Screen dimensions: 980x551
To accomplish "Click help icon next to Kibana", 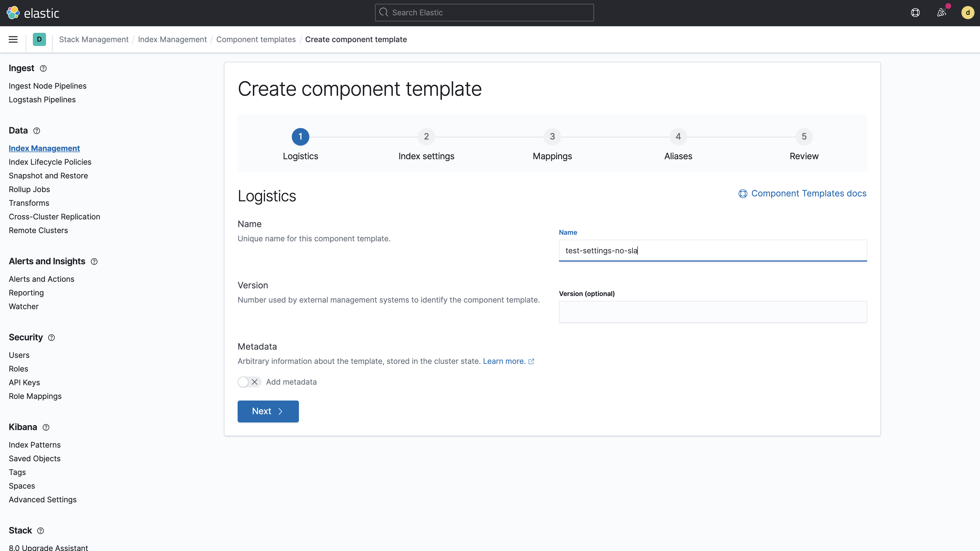I will coord(46,427).
